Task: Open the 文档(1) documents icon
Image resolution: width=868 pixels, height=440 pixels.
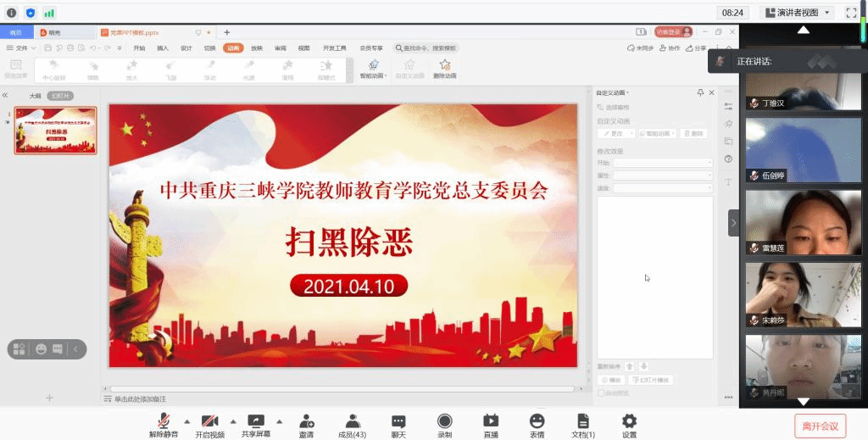Action: coord(583,421)
